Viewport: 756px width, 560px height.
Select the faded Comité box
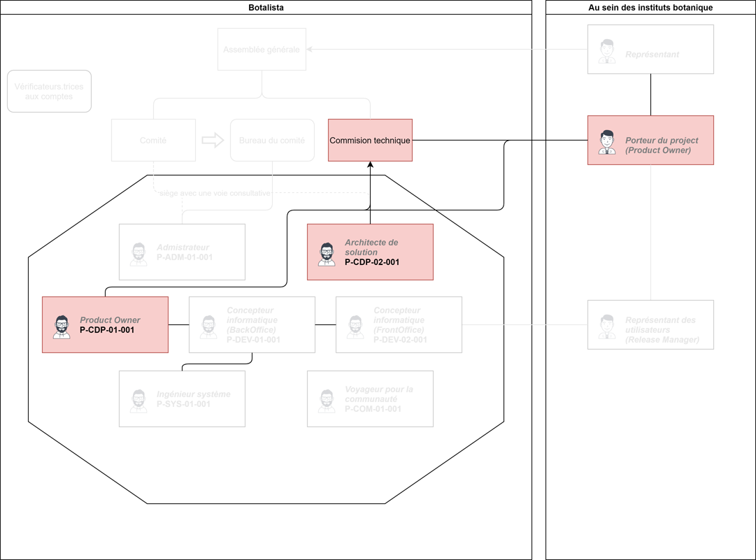[x=153, y=141]
